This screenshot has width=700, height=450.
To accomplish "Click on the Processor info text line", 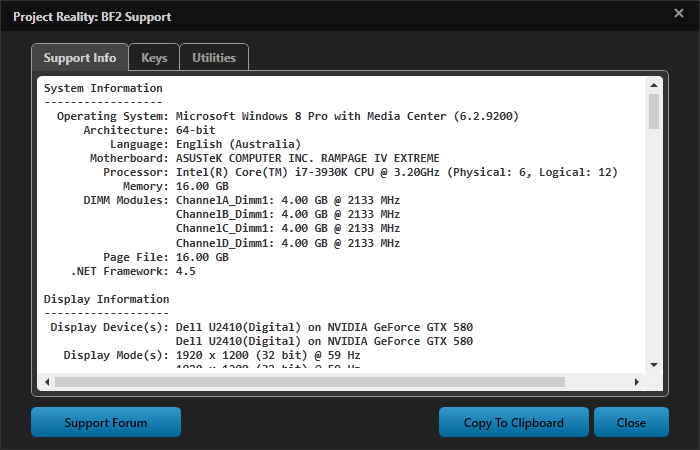I will tap(396, 172).
